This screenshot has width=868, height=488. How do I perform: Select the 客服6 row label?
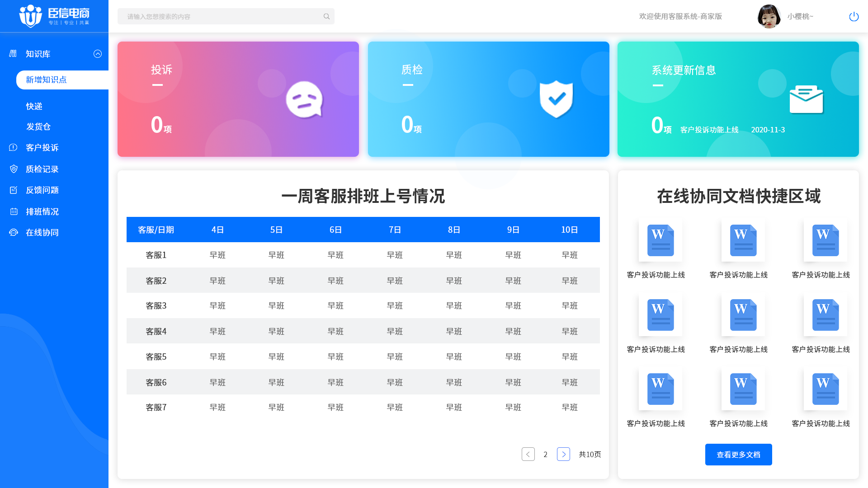(x=156, y=382)
